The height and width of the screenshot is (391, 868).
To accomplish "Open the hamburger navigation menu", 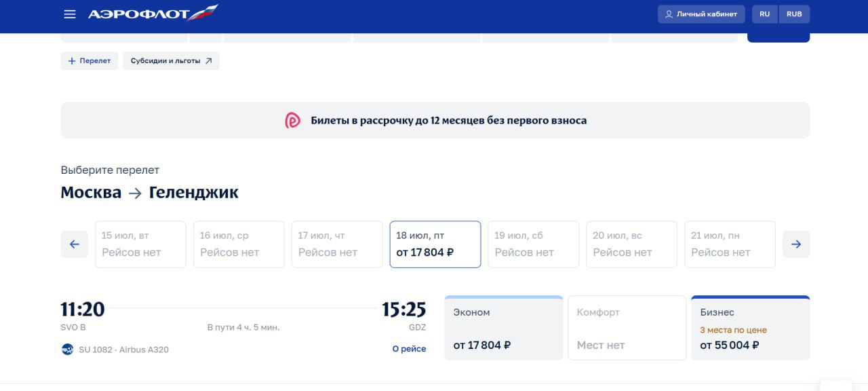I will coord(70,14).
